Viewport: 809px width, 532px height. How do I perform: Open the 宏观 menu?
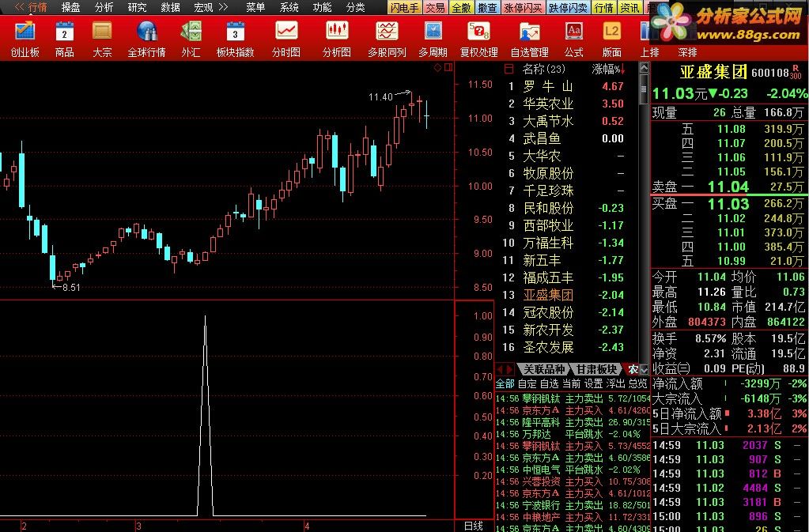click(x=203, y=7)
